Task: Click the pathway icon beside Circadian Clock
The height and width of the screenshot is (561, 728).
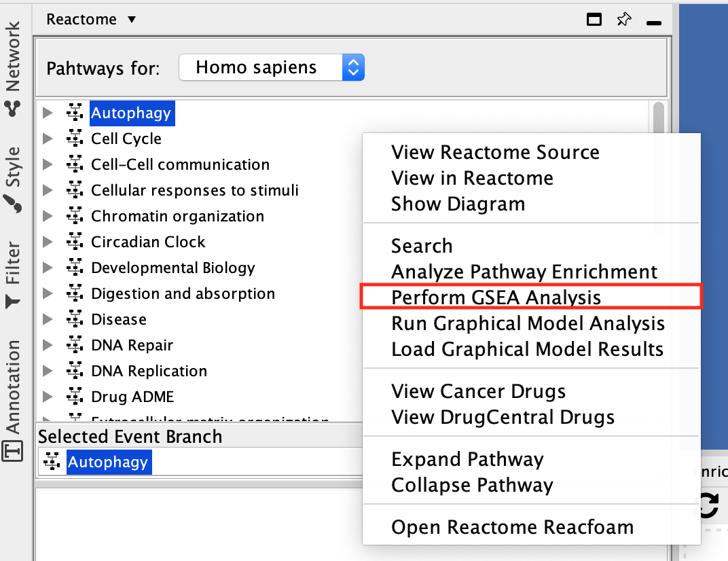Action: click(x=75, y=242)
